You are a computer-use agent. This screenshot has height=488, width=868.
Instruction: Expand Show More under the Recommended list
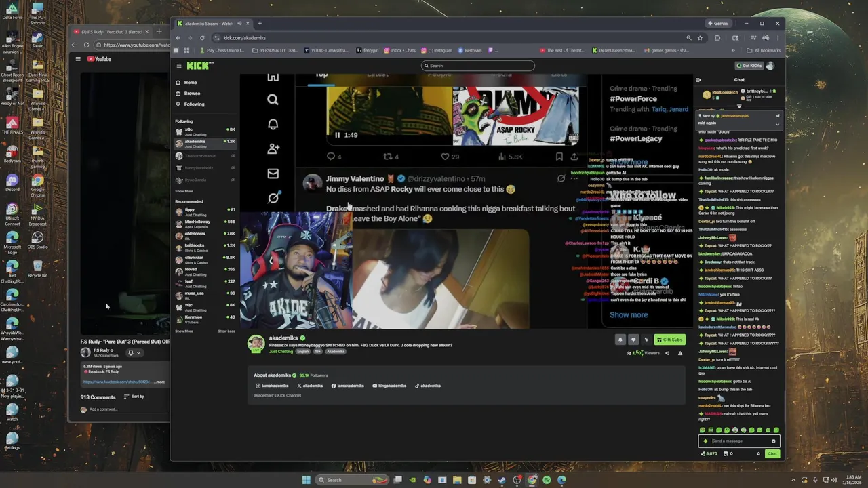click(x=184, y=331)
